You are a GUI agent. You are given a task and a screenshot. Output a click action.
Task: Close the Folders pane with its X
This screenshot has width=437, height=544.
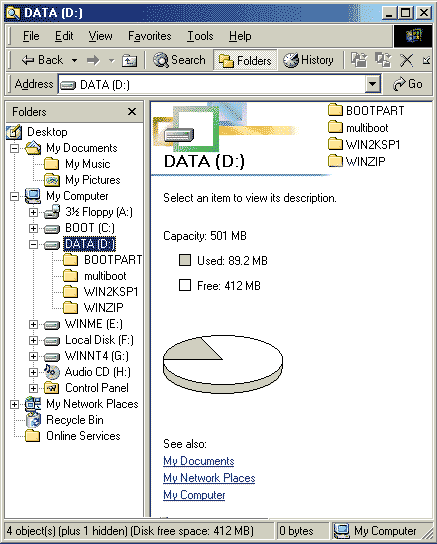[x=132, y=112]
